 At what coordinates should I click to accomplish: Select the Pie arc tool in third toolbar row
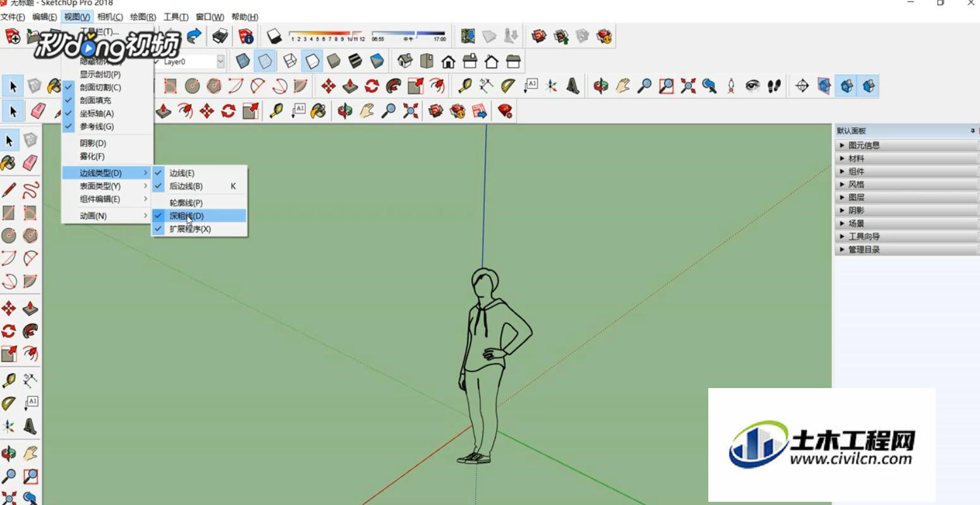(x=300, y=86)
